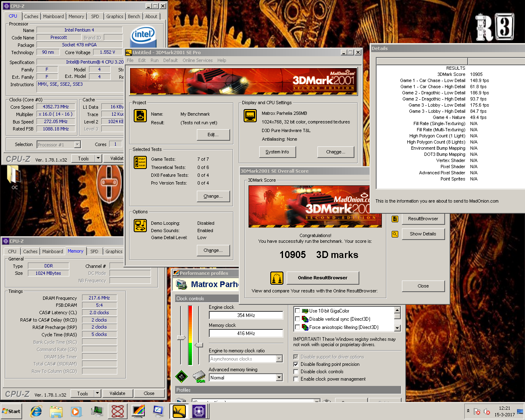
Task: Check Disable clock controls
Action: pyautogui.click(x=296, y=372)
